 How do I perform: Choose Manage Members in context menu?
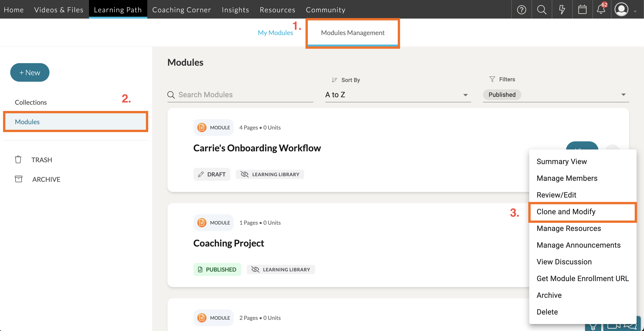(567, 178)
